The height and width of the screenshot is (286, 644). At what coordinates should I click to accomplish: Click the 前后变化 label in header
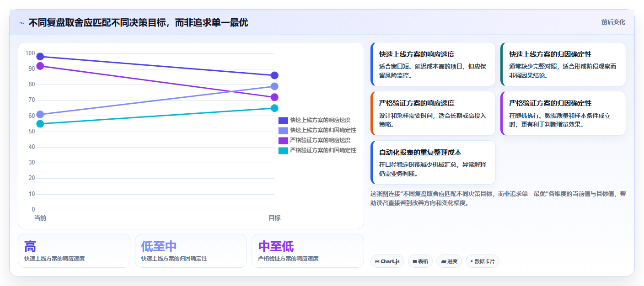613,22
